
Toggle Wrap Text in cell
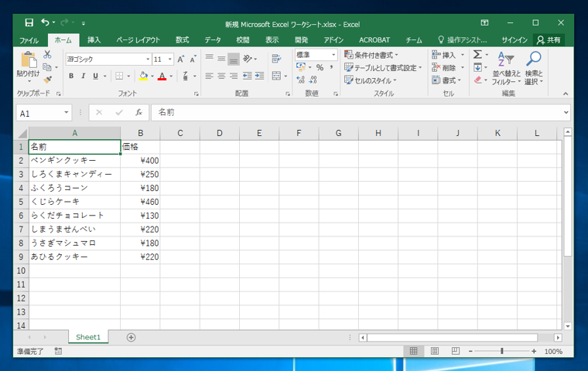(276, 59)
